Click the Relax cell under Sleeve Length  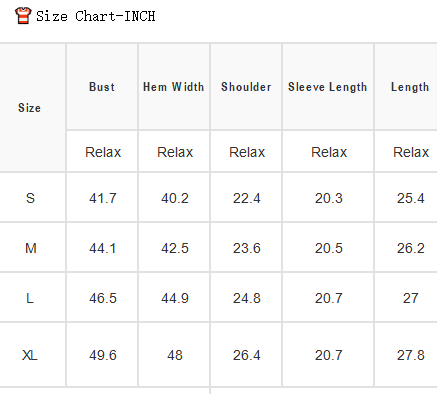click(329, 152)
